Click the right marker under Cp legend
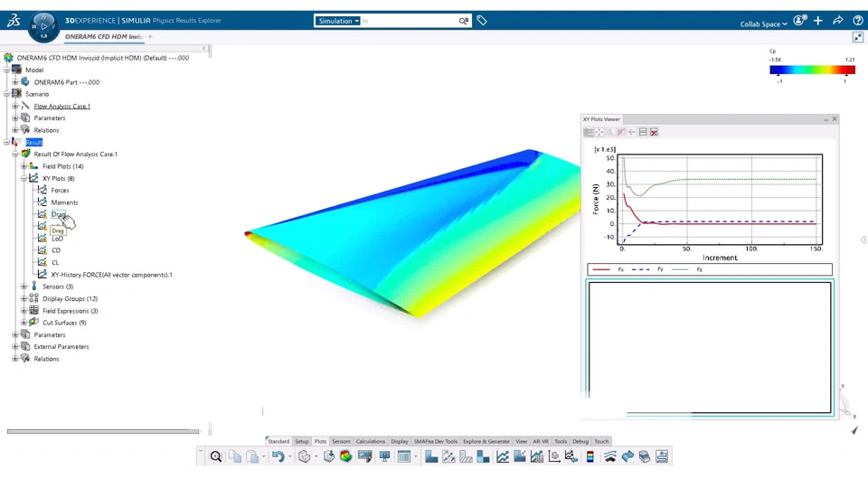The height and width of the screenshot is (488, 868). click(846, 75)
